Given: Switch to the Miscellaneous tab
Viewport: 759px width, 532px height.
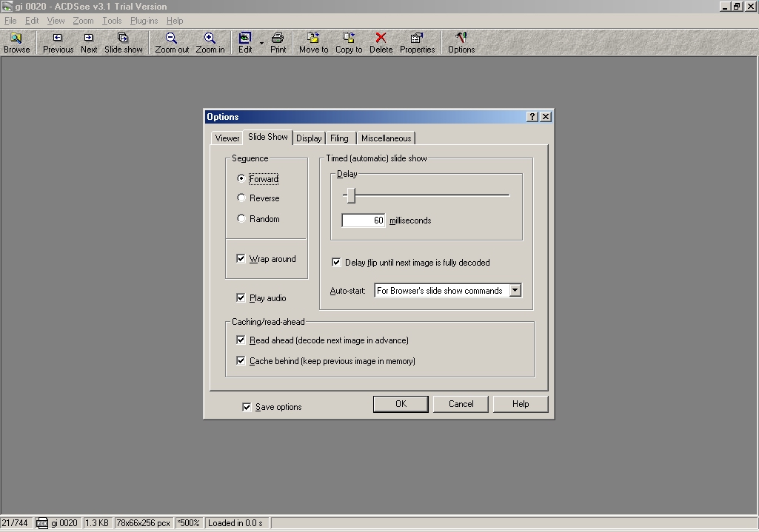Looking at the screenshot, I should [x=387, y=138].
